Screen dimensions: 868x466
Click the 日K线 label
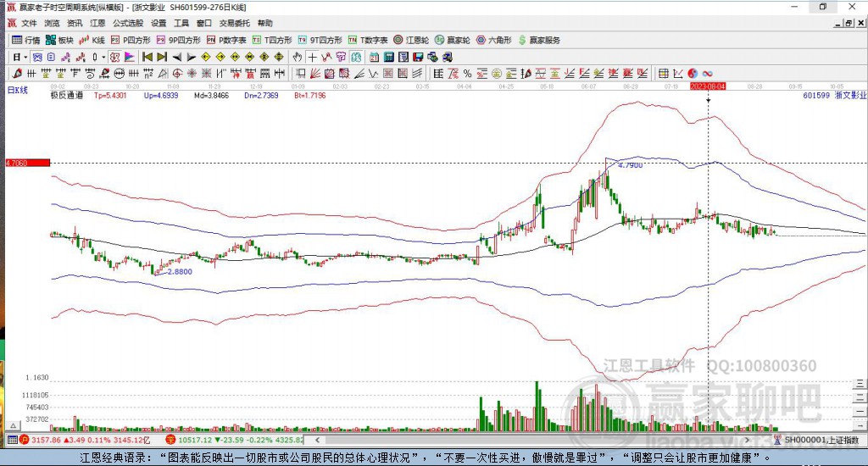pos(17,90)
